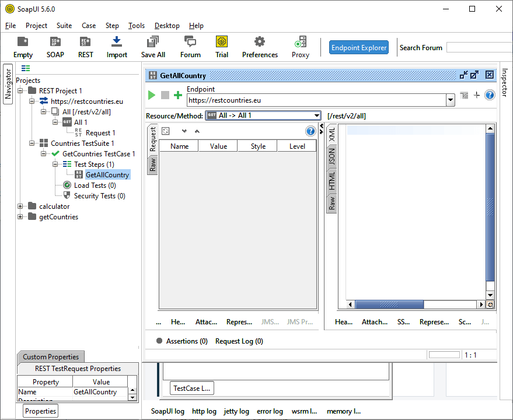
Task: Open SoapUI log tab
Action: (167, 411)
